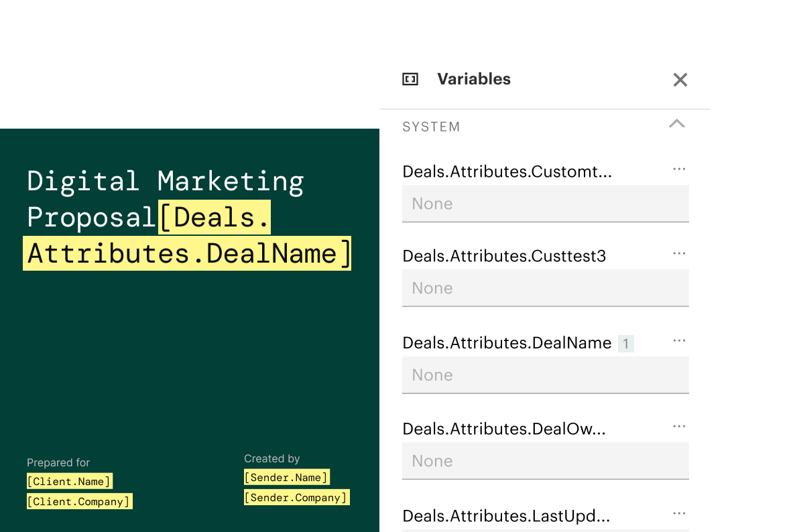791x532 pixels.
Task: Open options menu for Deals.Attributes.LastUpd...
Action: click(x=679, y=513)
